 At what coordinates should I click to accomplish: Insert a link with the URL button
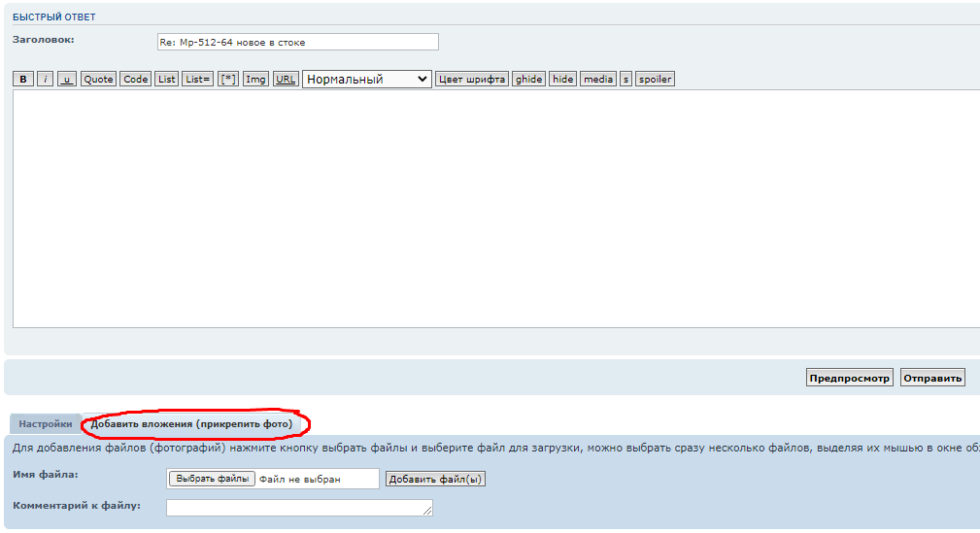(286, 80)
